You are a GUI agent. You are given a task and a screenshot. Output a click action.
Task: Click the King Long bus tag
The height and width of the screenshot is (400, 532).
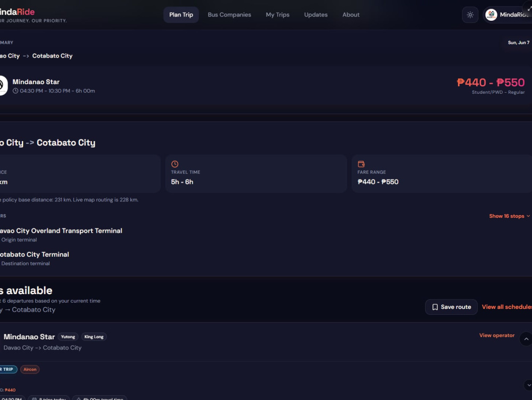(94, 337)
